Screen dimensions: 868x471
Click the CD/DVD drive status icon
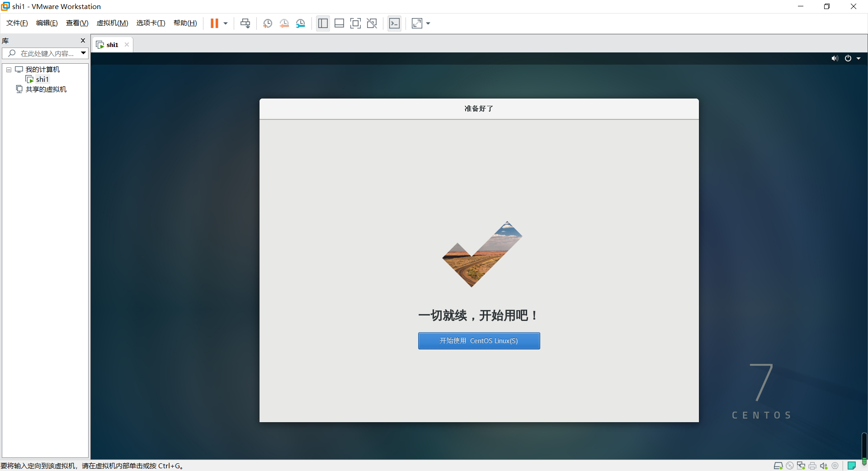[x=790, y=466]
